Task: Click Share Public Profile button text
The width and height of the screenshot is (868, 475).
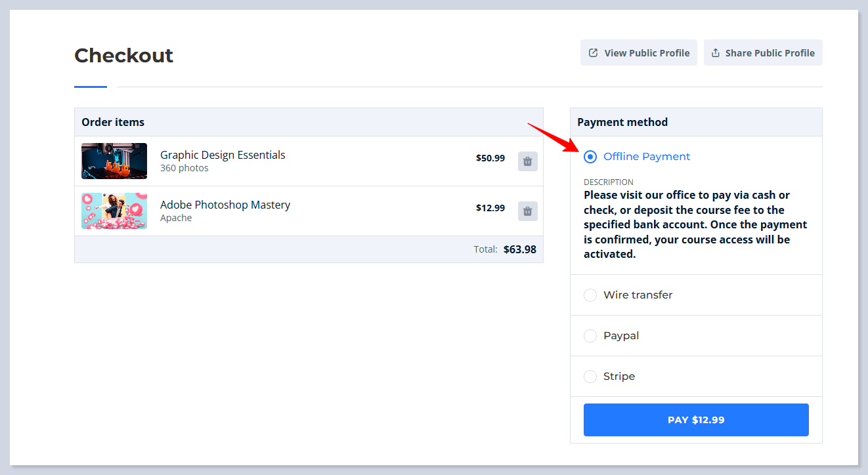Action: click(770, 53)
